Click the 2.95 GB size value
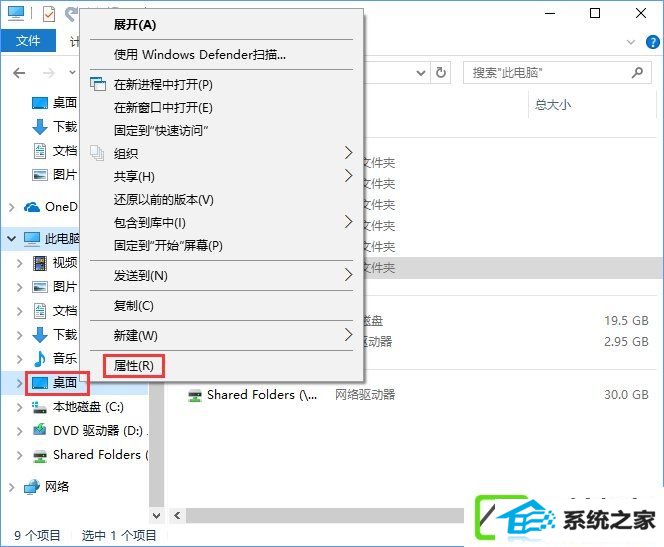Image resolution: width=664 pixels, height=547 pixels. tap(626, 341)
